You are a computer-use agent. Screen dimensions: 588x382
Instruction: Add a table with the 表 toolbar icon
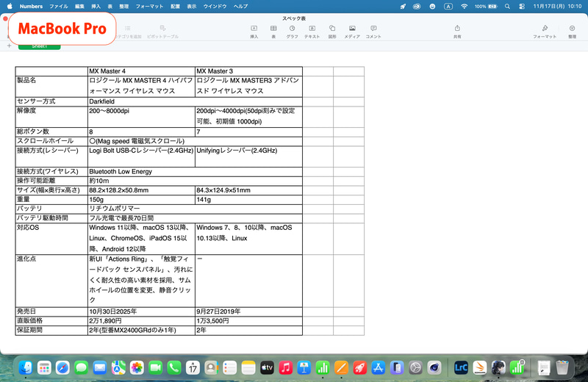(x=273, y=32)
